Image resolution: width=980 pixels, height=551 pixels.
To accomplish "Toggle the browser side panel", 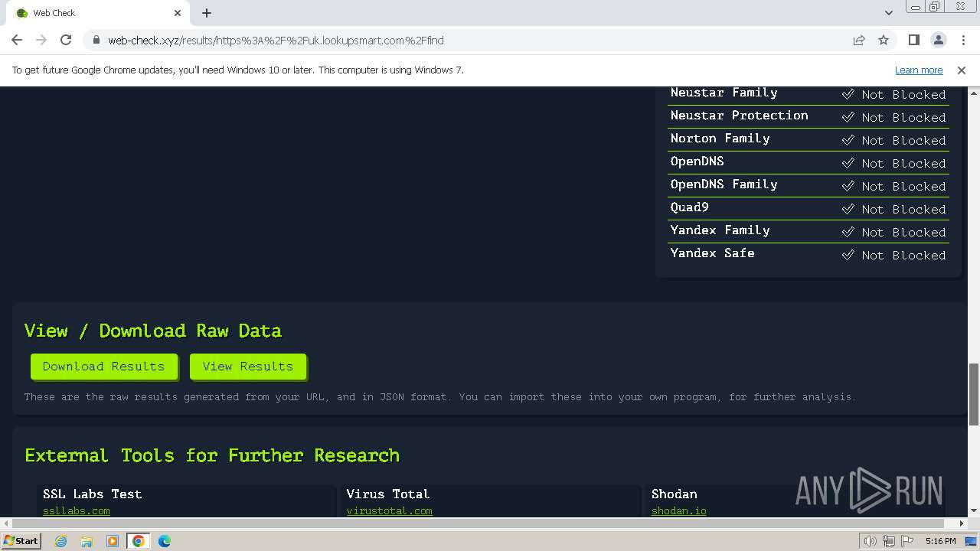I will [x=913, y=40].
